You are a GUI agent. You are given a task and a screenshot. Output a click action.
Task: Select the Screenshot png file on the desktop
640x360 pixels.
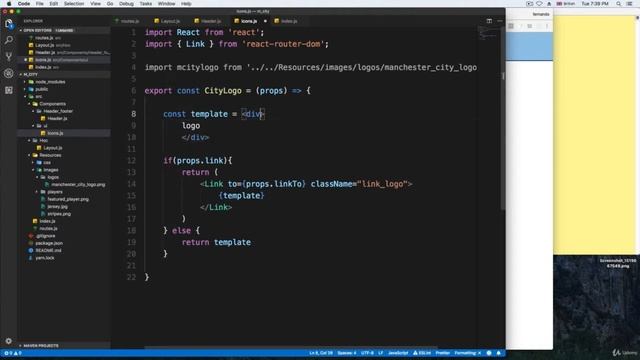(x=618, y=263)
